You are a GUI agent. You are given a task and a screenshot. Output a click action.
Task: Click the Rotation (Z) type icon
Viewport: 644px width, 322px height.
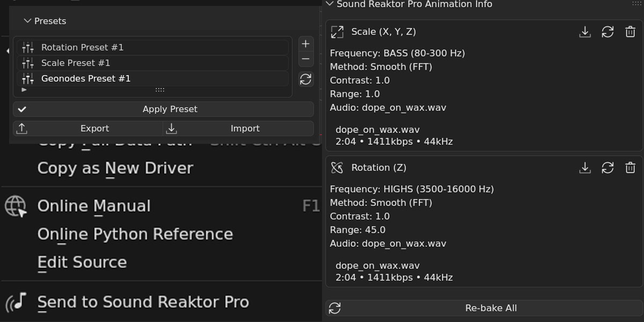click(x=337, y=168)
